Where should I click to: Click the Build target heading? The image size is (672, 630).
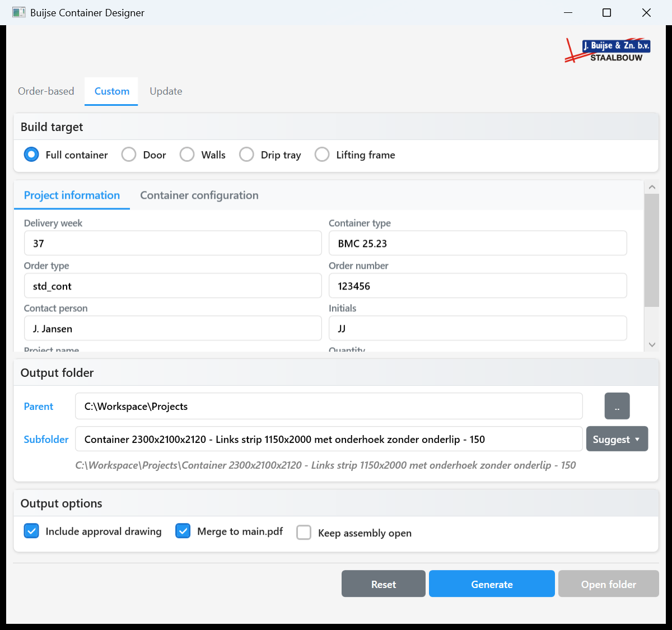[52, 127]
